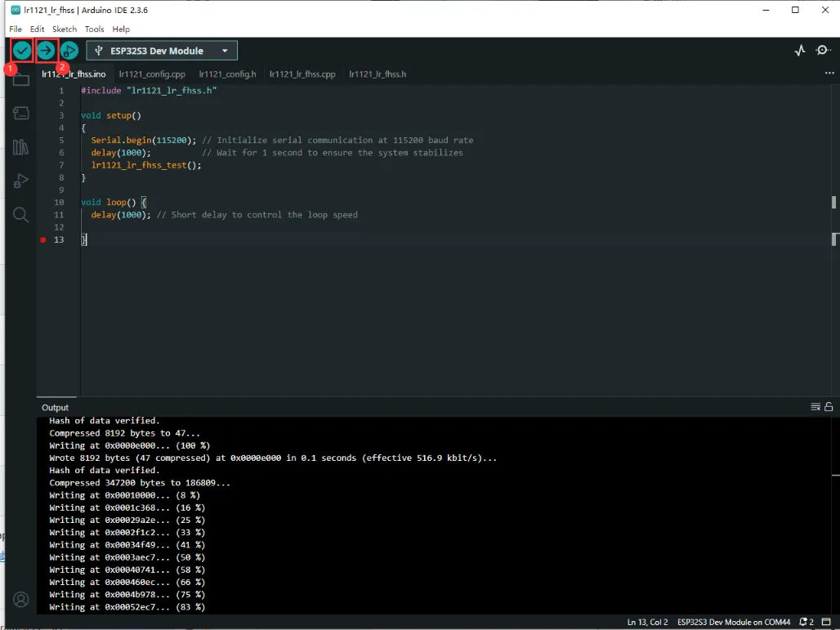The height and width of the screenshot is (630, 840).
Task: Open the Tools menu
Action: [x=95, y=29]
